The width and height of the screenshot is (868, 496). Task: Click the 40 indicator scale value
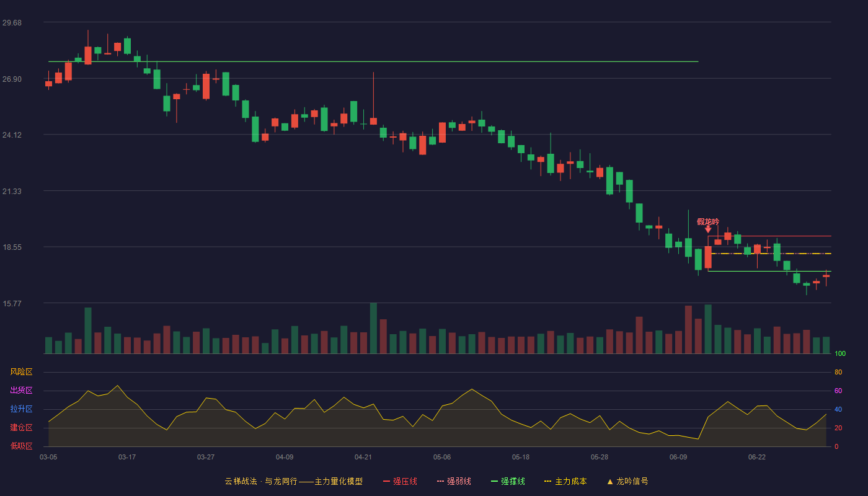point(838,409)
